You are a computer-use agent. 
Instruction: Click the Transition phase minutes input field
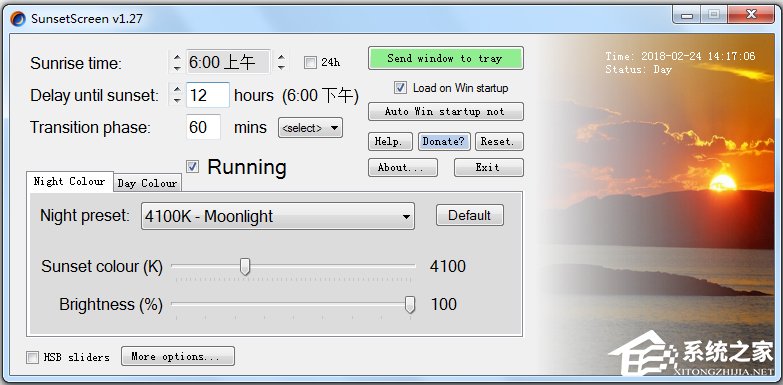coord(203,127)
